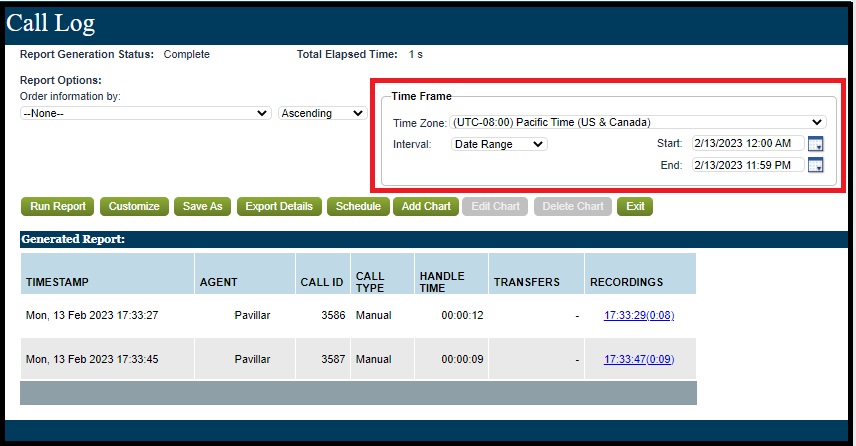Click the Add Chart button
Image resolution: width=856 pixels, height=446 pixels.
click(x=426, y=206)
